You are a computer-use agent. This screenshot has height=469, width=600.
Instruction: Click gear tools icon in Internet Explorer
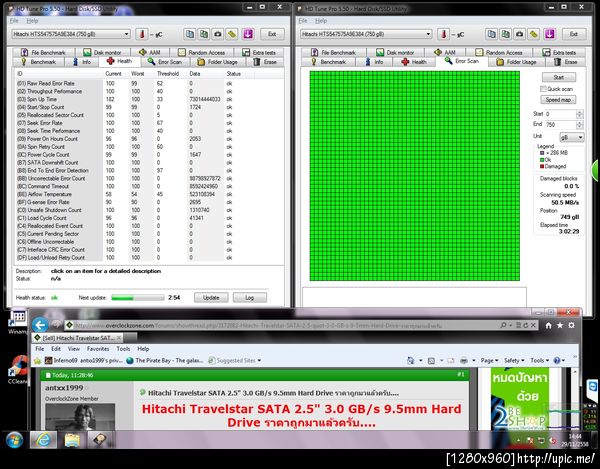[571, 325]
